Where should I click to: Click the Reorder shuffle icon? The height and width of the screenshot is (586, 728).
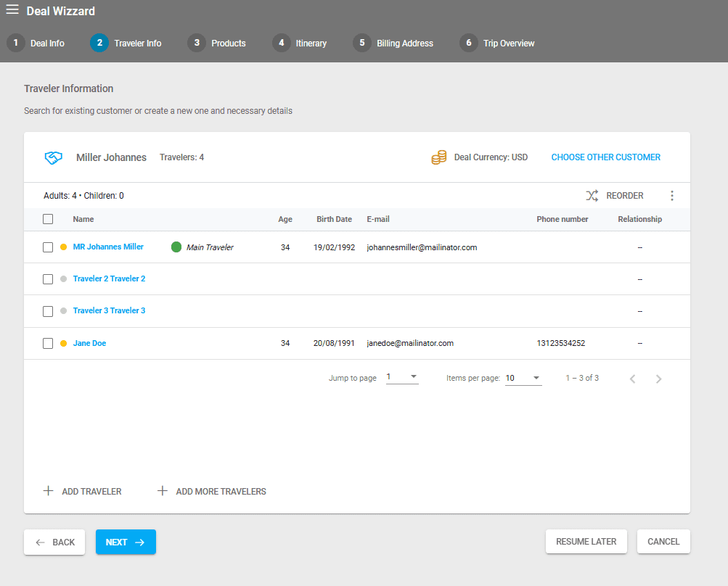(592, 196)
